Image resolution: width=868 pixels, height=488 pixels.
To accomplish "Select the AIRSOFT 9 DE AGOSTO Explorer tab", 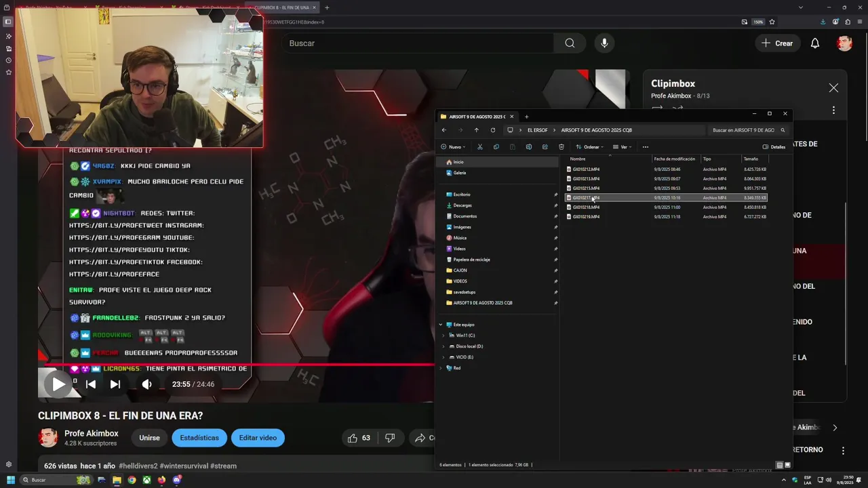I will point(477,117).
